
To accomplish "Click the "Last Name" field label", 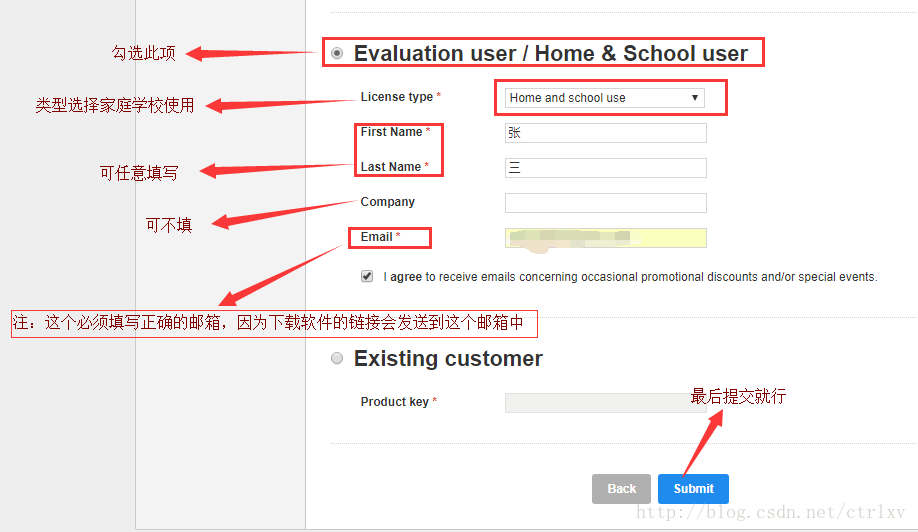I will [x=391, y=167].
